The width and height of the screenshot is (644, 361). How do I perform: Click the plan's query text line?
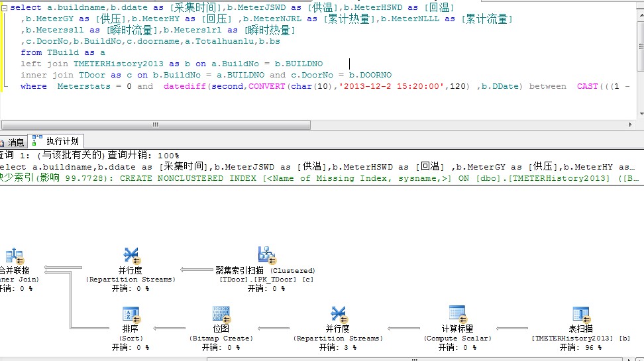point(318,167)
